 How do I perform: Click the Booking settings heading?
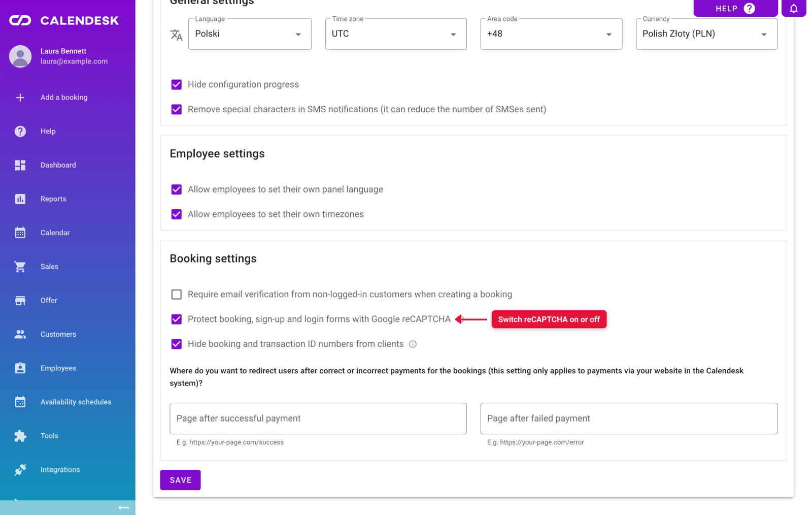[x=213, y=259]
